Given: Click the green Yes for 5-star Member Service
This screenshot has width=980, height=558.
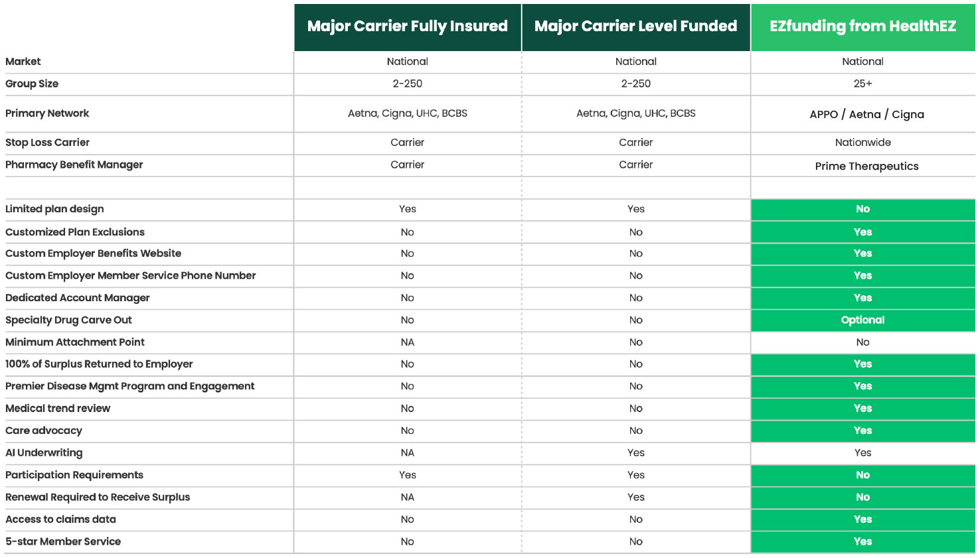Looking at the screenshot, I should (862, 541).
